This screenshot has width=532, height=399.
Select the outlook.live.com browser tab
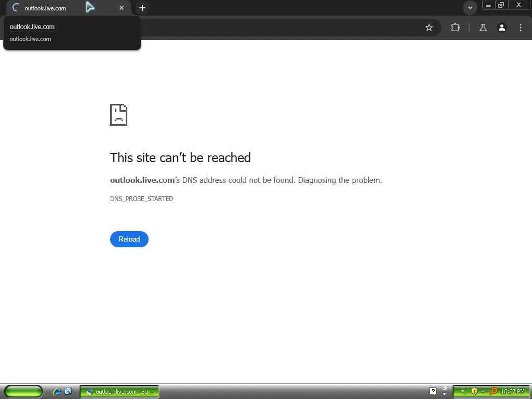[x=68, y=8]
